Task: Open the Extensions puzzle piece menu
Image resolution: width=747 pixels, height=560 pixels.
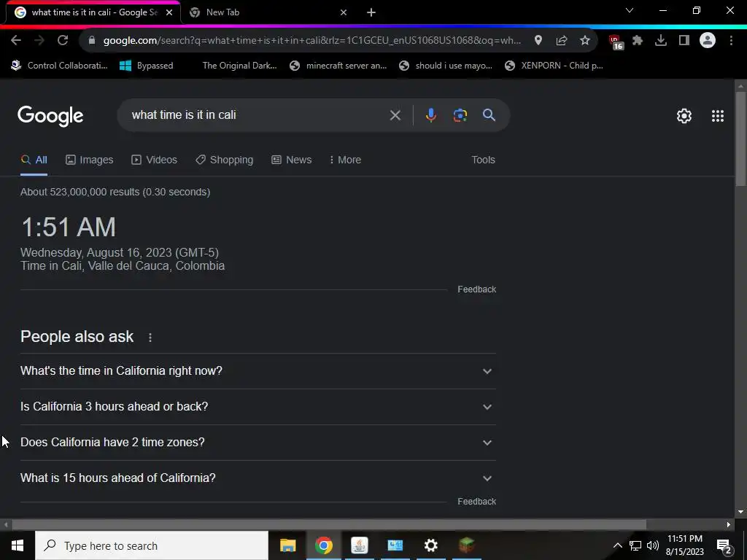Action: 638,41
